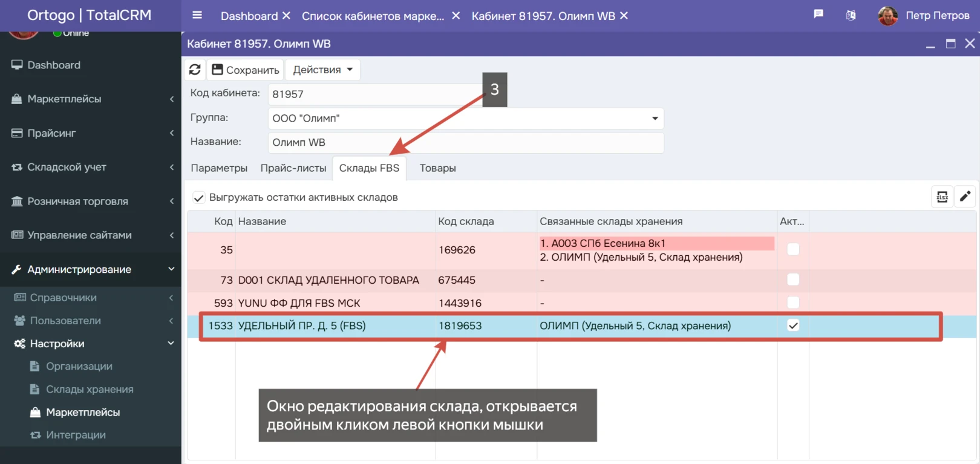The height and width of the screenshot is (464, 980).
Task: Sort by Связанные склады хранения column header
Action: coord(656,221)
